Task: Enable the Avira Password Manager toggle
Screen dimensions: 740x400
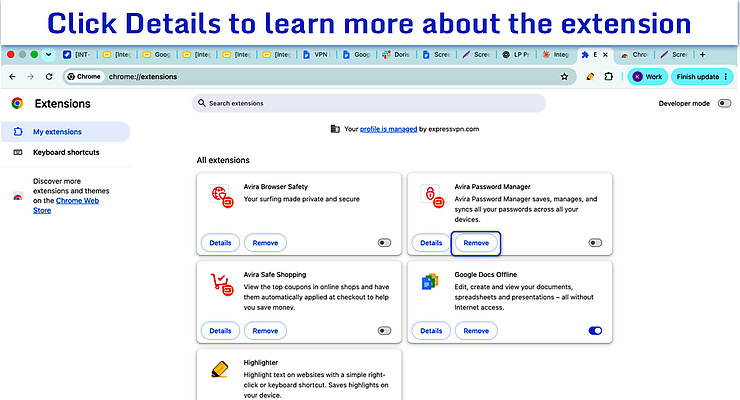Action: (595, 243)
